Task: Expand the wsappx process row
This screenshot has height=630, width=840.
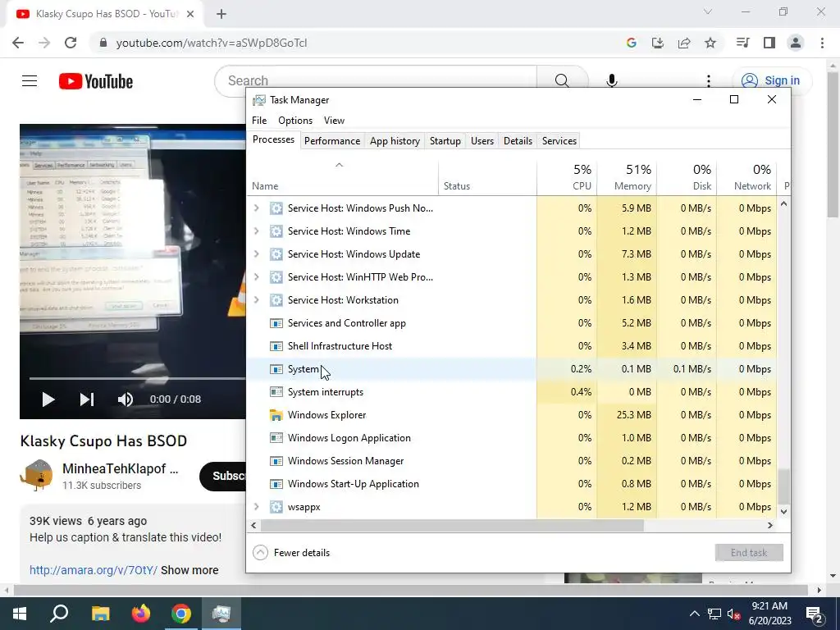Action: [x=257, y=507]
